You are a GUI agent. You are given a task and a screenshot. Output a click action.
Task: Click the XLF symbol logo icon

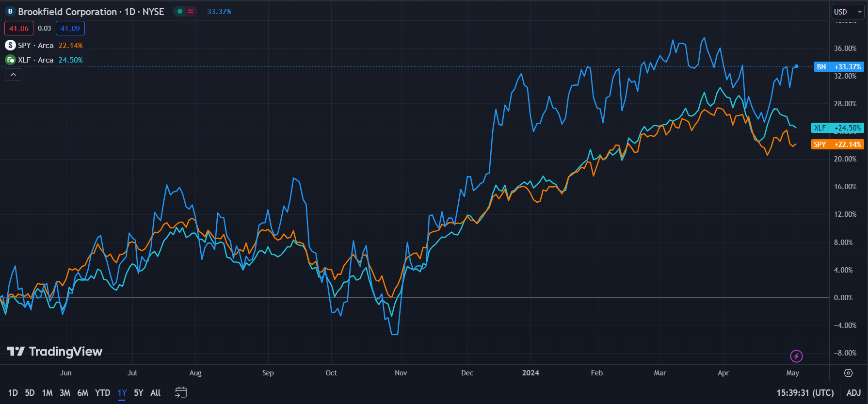tap(10, 60)
